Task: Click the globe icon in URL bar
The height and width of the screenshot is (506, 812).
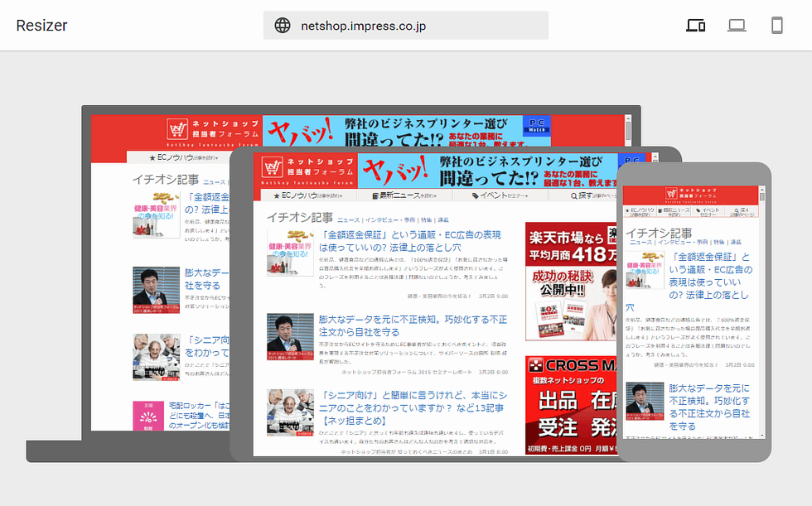Action: (283, 26)
